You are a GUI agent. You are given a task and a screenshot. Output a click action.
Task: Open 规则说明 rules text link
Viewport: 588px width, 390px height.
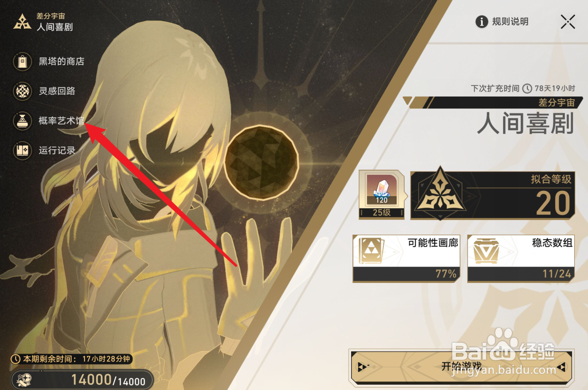click(510, 22)
